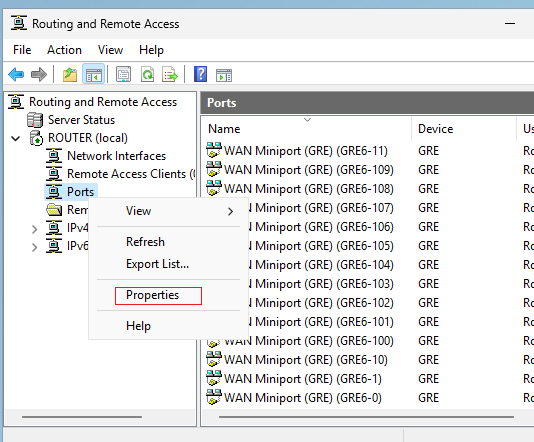Open the blue Help question mark icon

coord(201,74)
